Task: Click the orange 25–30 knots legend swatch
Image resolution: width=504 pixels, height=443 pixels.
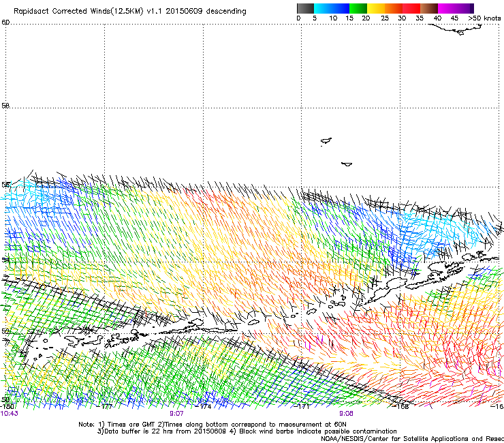Action: click(x=394, y=8)
